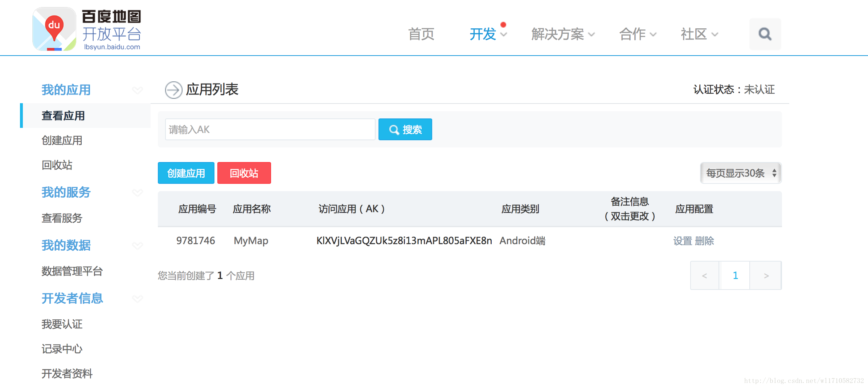Click the 您当前创建了 1 个应用 summary text
The image size is (868, 388).
tap(206, 276)
